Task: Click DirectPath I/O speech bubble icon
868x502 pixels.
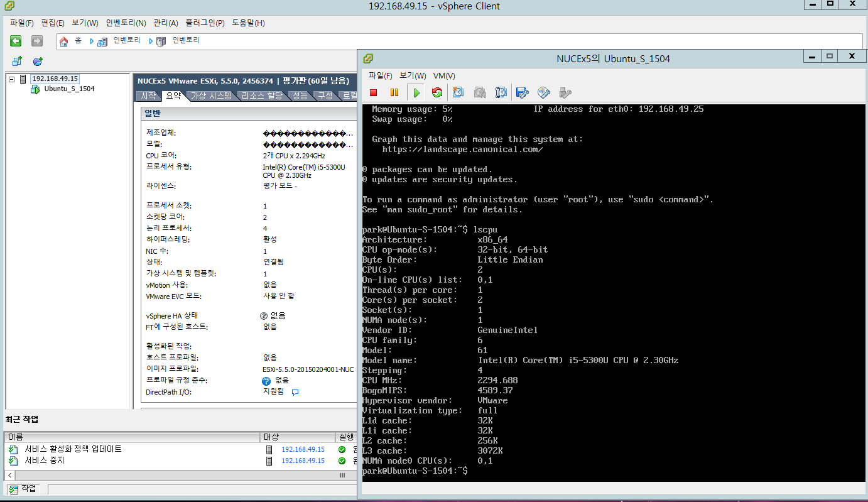Action: click(295, 392)
